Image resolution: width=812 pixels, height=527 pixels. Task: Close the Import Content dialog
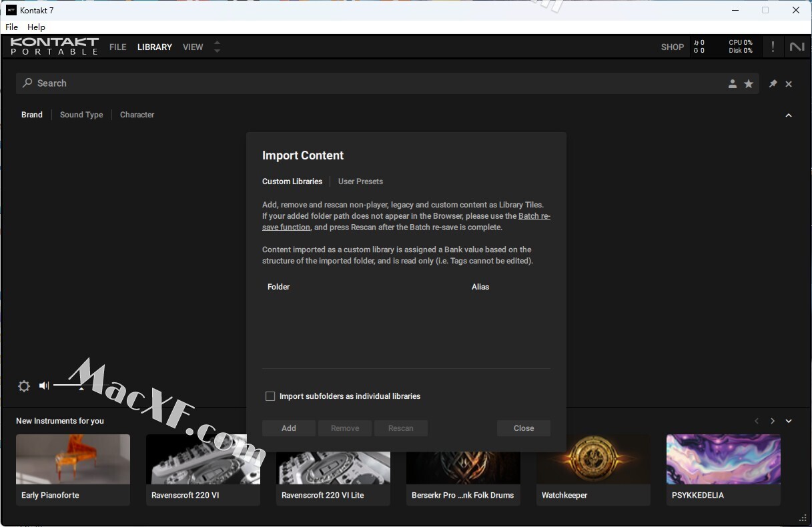tap(524, 428)
